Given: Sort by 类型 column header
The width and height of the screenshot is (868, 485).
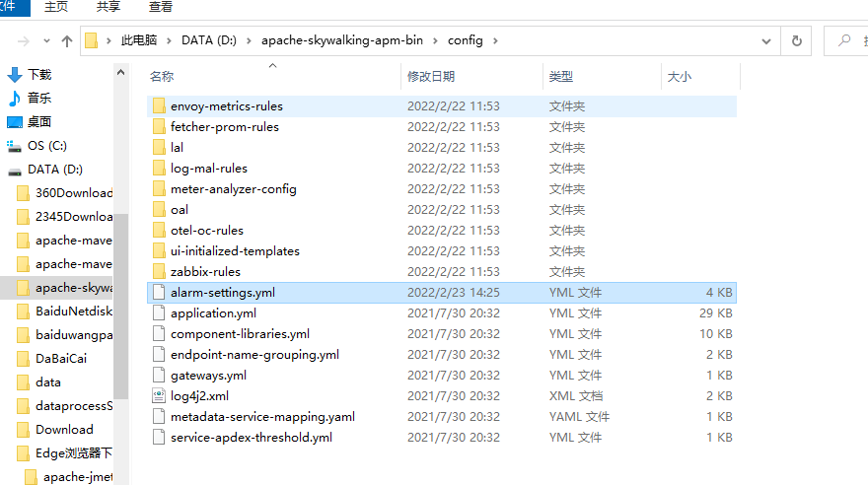Looking at the screenshot, I should 561,76.
